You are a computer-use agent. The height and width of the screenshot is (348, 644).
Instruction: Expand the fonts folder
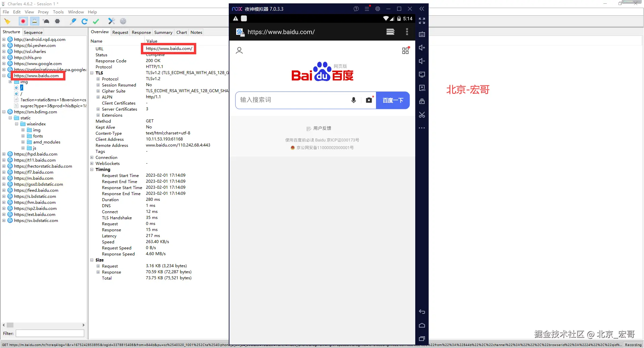click(23, 136)
